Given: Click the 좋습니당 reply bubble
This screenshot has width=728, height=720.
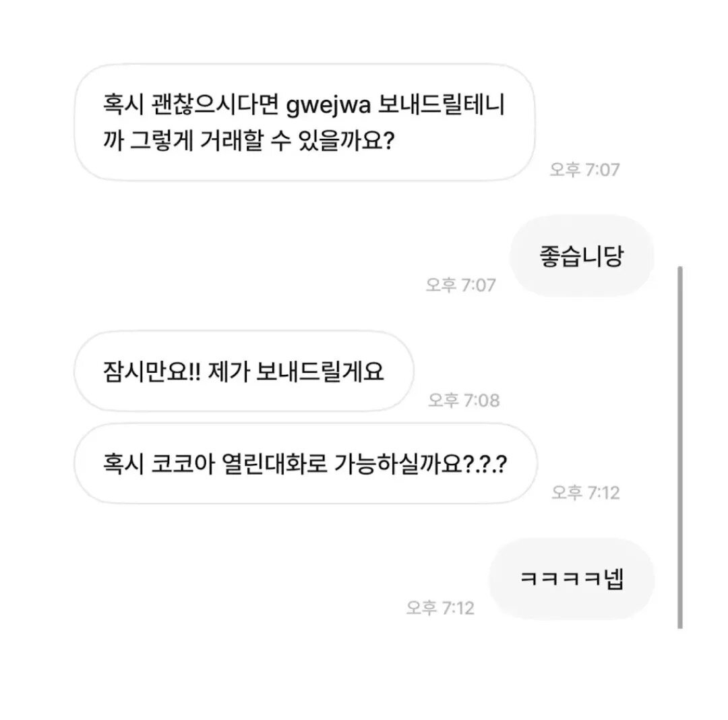Looking at the screenshot, I should coord(581,256).
